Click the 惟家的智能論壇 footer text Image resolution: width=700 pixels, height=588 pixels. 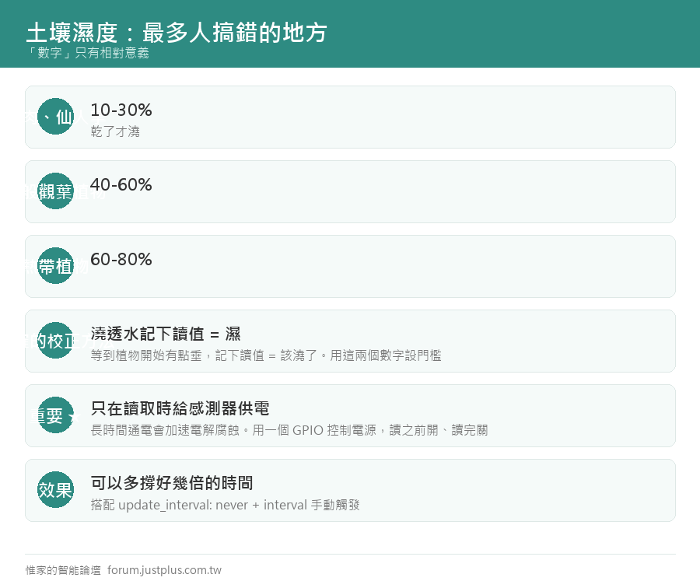[63, 570]
